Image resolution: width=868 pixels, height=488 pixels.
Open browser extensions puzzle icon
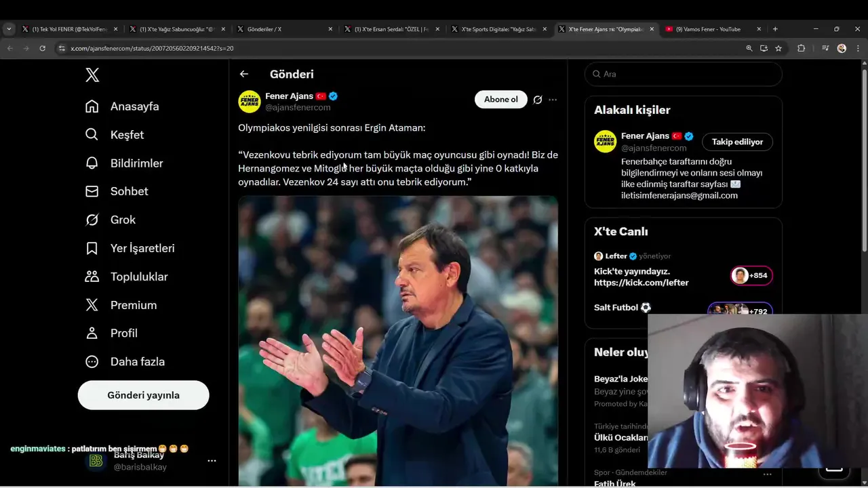coord(801,48)
